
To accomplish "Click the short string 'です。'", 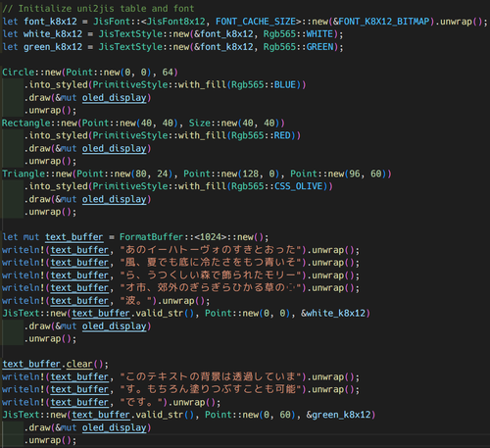I will [141, 402].
